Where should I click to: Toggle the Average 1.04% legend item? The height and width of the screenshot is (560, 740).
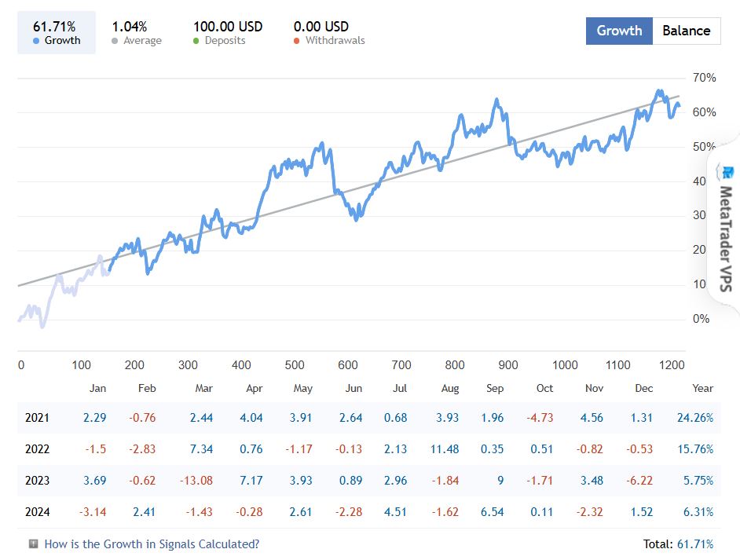pyautogui.click(x=137, y=33)
